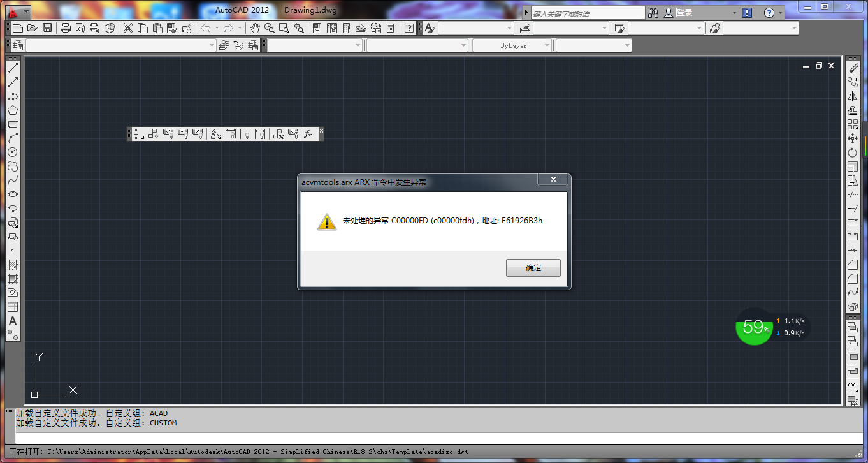Open the Tool Palettes window icon
Image resolution: width=868 pixels, height=463 pixels.
(346, 28)
